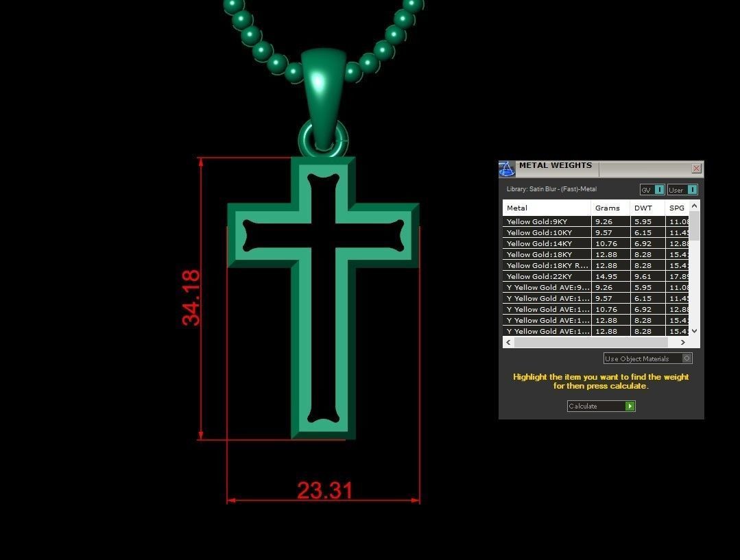
Task: Click the 10.76 grams cell for Yellow Gold:14KY
Action: (610, 243)
